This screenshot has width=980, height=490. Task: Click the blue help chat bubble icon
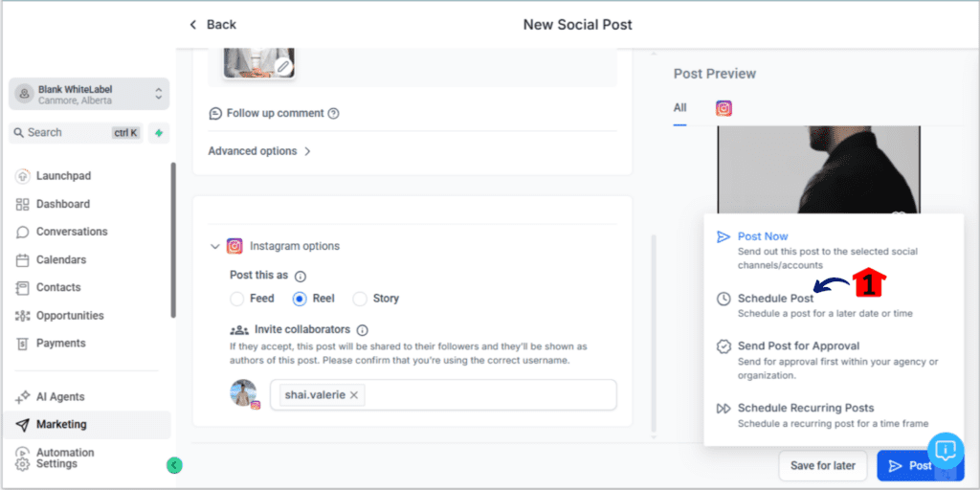coord(947,450)
